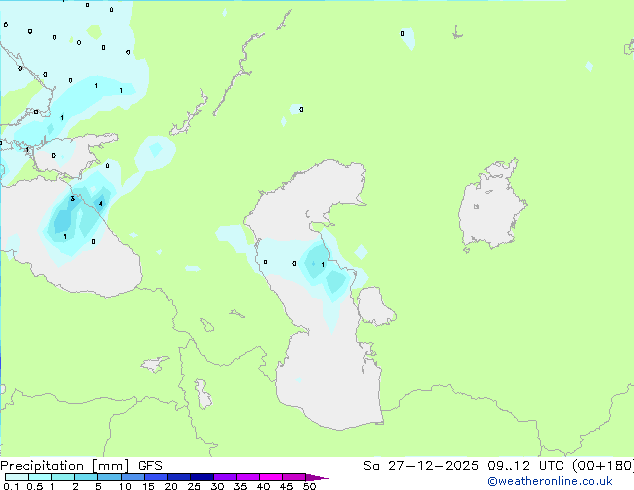The width and height of the screenshot is (634, 490).
Task: Click the '(00+180)' forecast offset text
Action: pyautogui.click(x=603, y=466)
